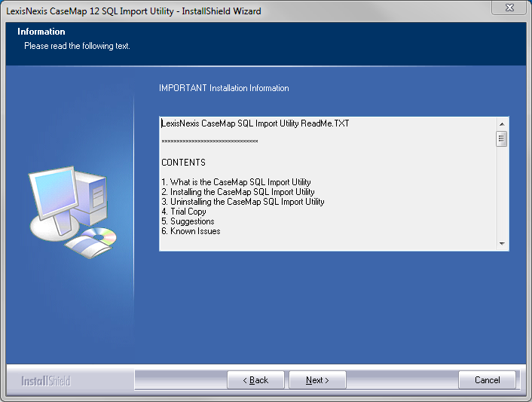Close the InstallShield Wizard window
532x402 pixels.
tap(509, 8)
